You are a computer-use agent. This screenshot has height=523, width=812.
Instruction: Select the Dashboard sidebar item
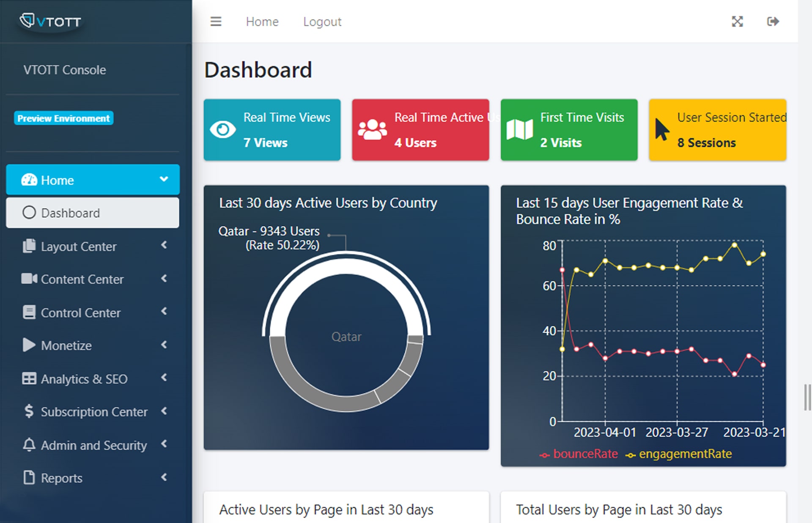coord(93,213)
